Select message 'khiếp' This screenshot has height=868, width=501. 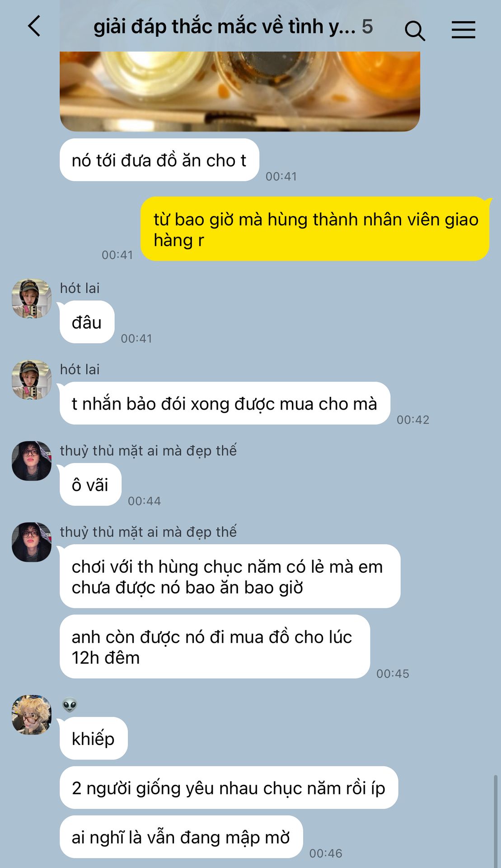[x=94, y=738]
